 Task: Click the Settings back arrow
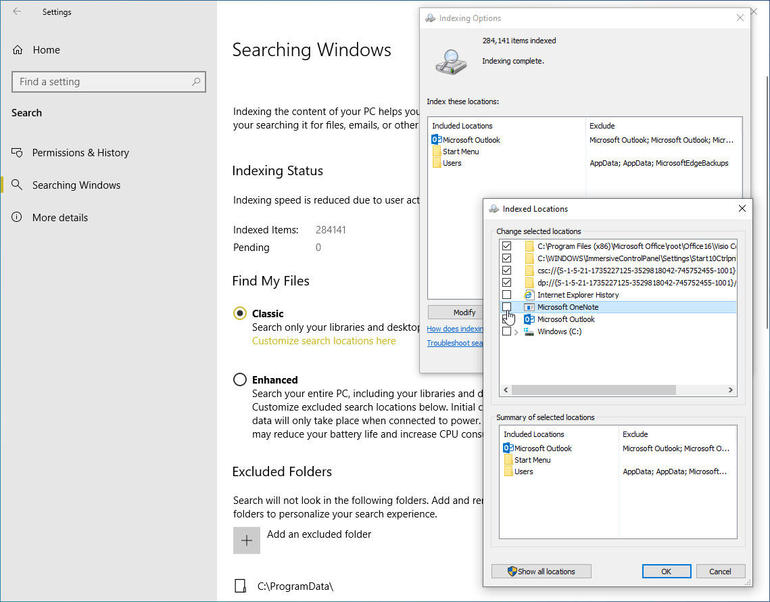17,11
